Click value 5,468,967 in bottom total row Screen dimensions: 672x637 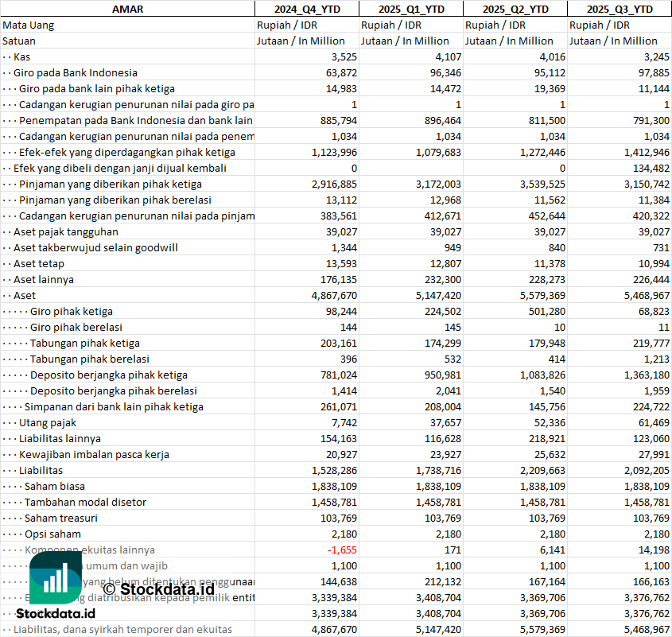(x=647, y=629)
